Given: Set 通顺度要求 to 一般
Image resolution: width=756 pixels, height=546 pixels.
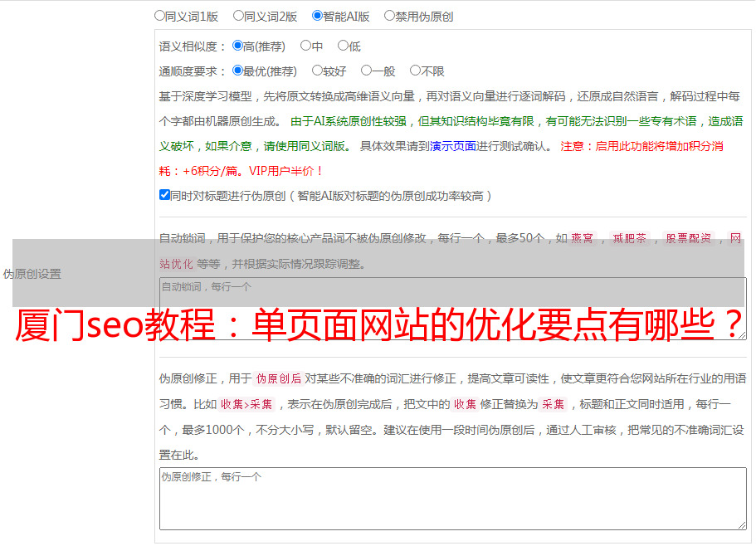Looking at the screenshot, I should 367,71.
